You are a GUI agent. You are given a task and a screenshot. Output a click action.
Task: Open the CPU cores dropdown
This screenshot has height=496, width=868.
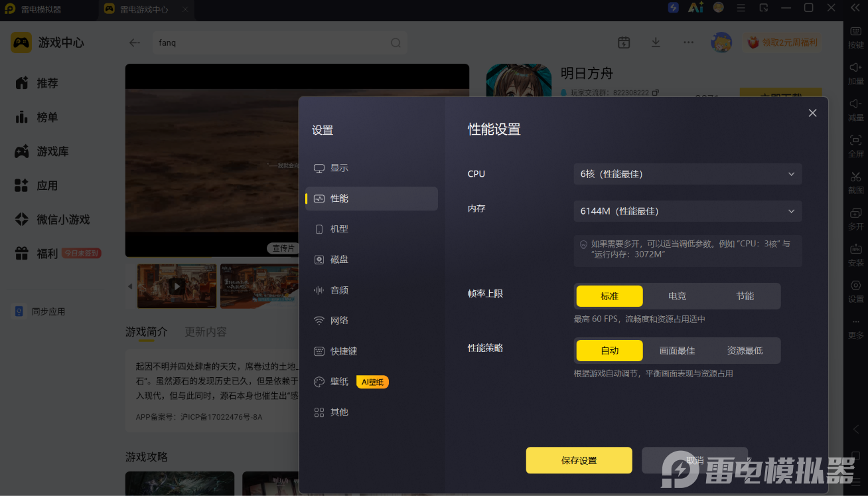point(687,174)
